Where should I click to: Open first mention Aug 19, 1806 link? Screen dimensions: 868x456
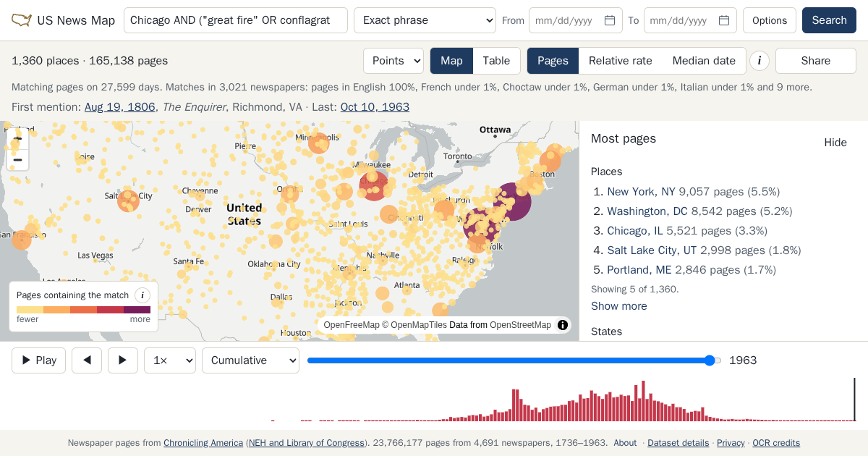120,107
